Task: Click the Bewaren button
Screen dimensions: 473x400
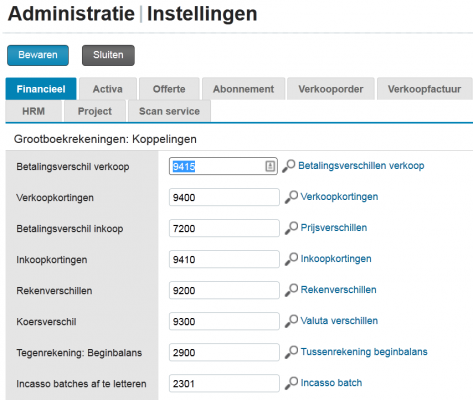Action: tap(38, 55)
